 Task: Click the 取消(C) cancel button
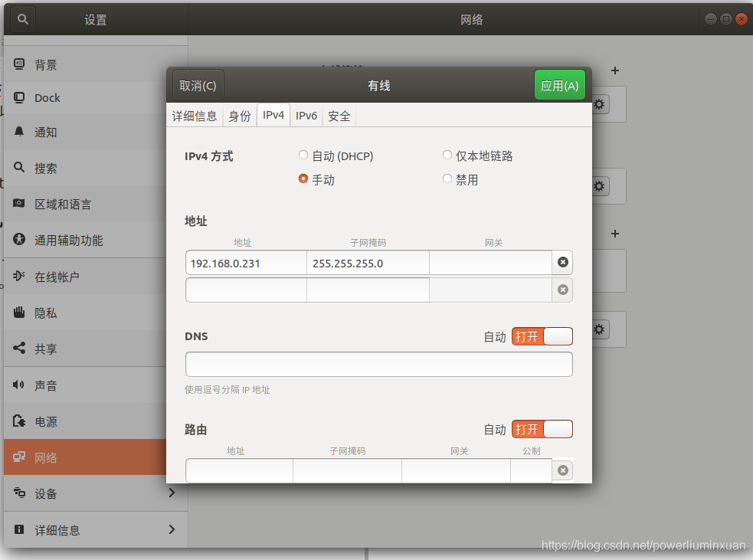click(x=198, y=86)
